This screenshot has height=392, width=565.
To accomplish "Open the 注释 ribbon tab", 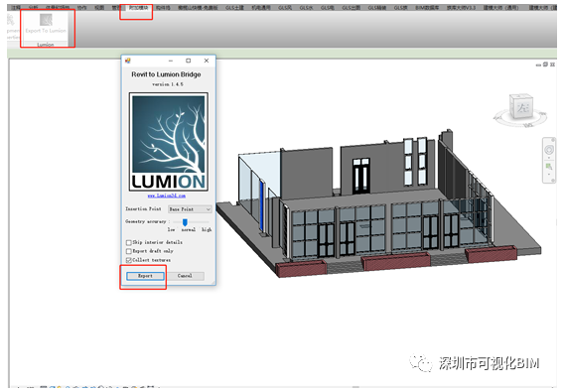I will pos(16,7).
